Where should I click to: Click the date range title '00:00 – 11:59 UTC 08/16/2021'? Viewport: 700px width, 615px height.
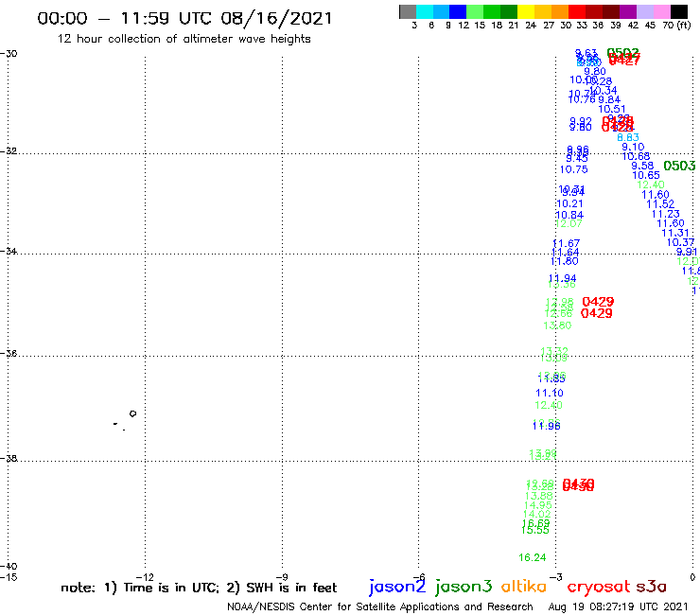(x=184, y=18)
